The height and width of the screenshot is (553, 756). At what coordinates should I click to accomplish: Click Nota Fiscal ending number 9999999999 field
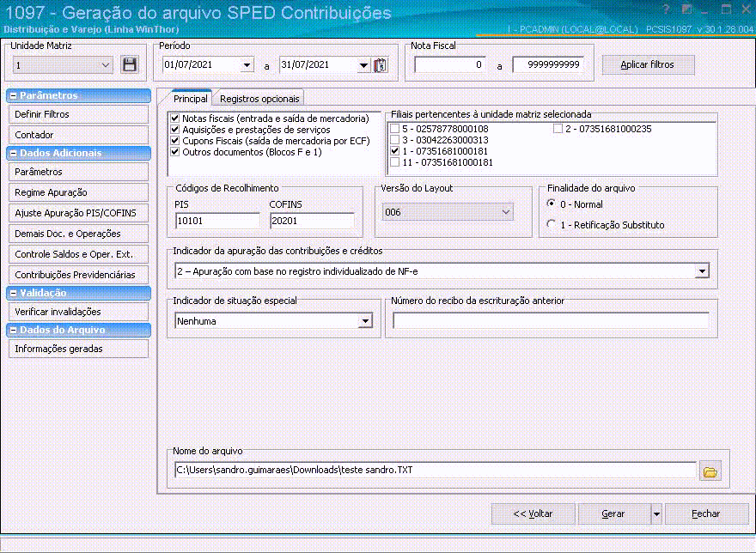pos(548,64)
